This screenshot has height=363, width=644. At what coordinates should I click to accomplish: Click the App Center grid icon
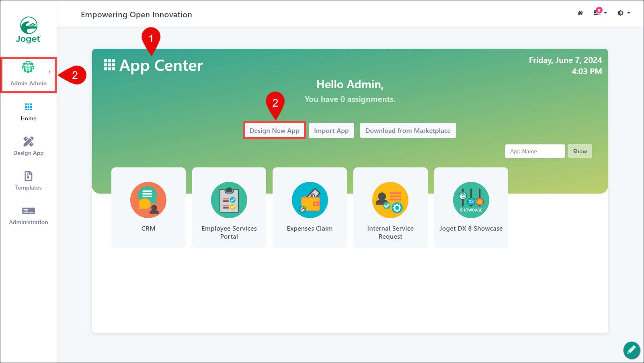pyautogui.click(x=109, y=65)
